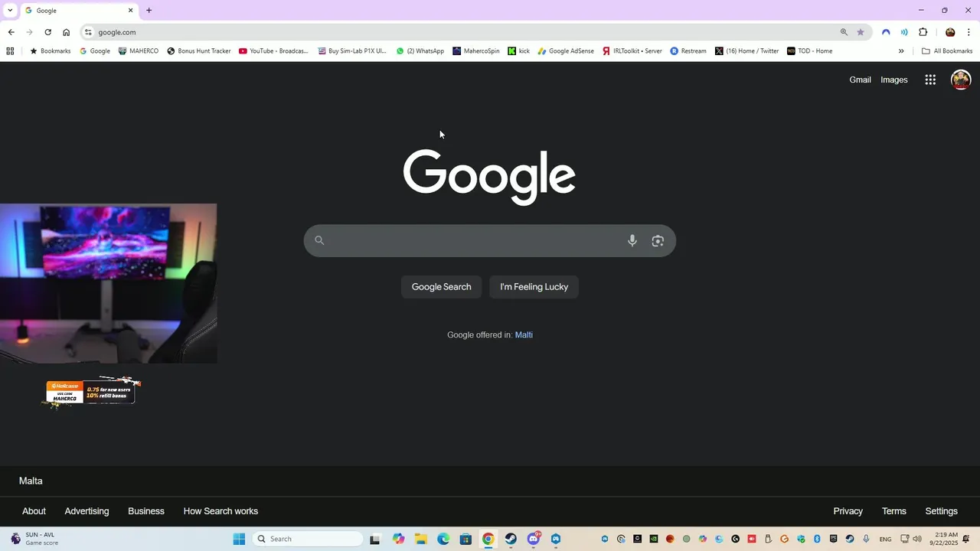Open Chrome extensions puzzle icon
The width and height of the screenshot is (980, 551).
coord(923,32)
